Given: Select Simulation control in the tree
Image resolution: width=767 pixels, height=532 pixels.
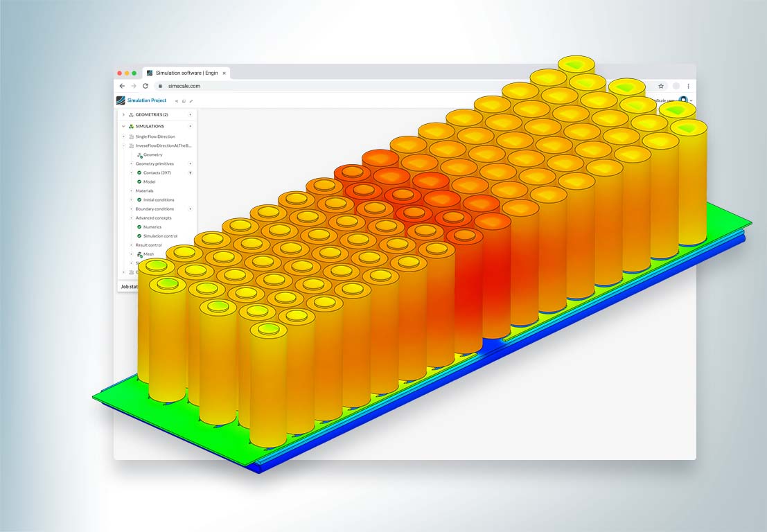Looking at the screenshot, I should pos(160,236).
